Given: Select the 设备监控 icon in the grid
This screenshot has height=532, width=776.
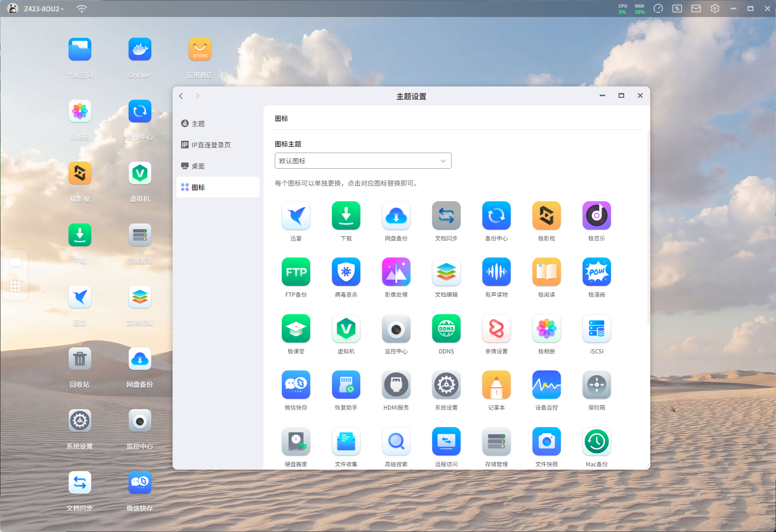Looking at the screenshot, I should click(x=547, y=385).
